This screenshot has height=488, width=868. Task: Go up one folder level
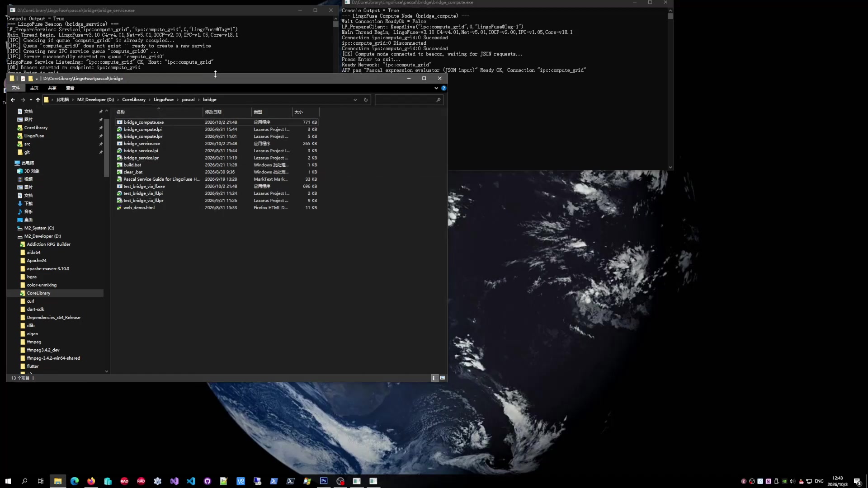pos(38,100)
